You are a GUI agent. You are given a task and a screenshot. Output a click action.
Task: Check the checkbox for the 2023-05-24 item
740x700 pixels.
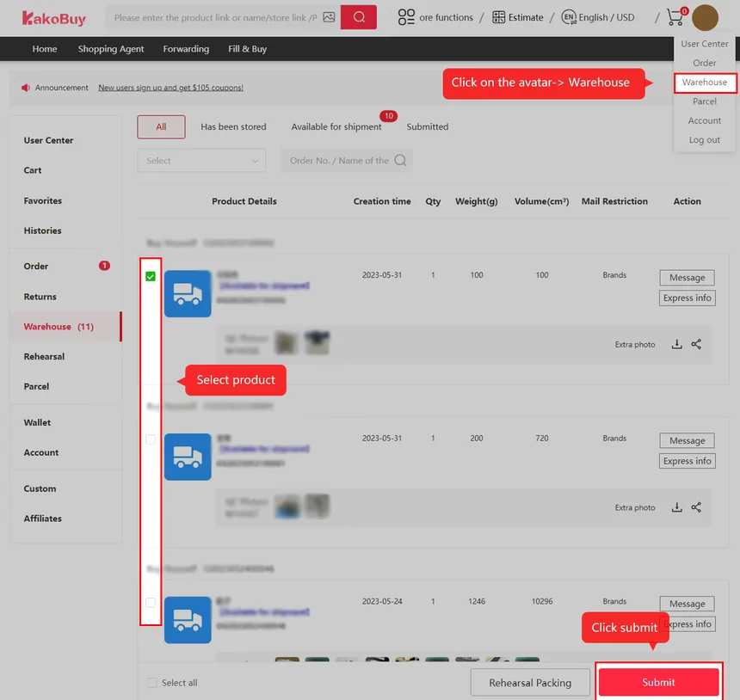tap(151, 603)
